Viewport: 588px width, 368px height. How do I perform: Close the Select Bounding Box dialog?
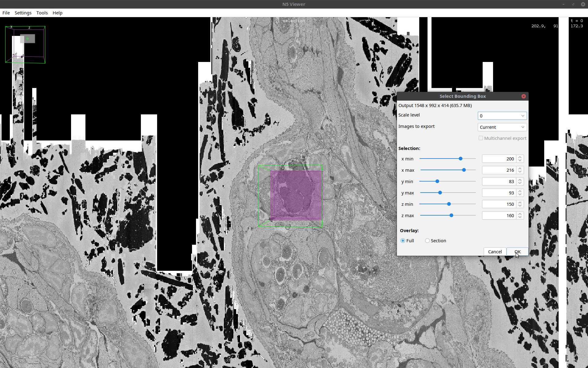click(x=524, y=96)
